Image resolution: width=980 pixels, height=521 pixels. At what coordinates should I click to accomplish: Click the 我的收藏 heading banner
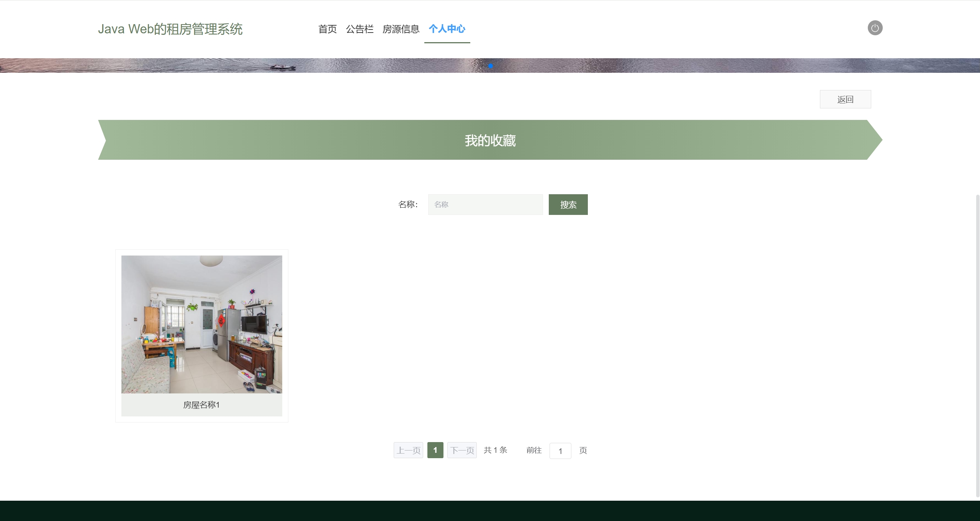tap(490, 140)
